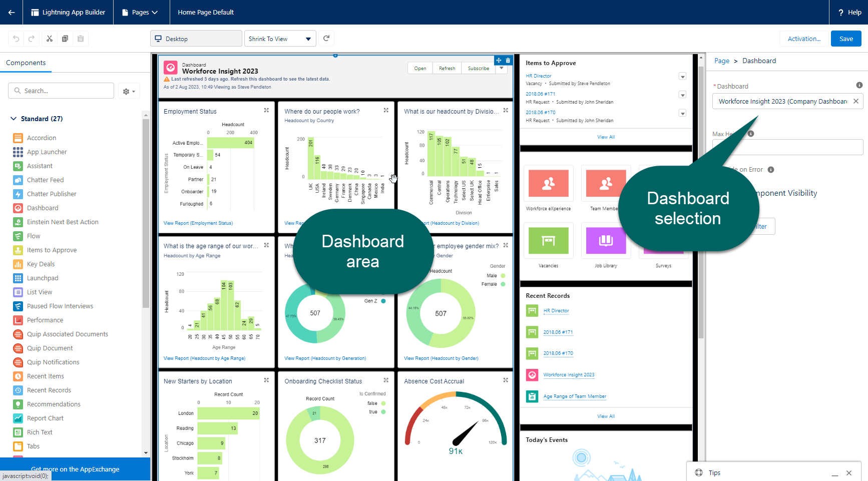Open the Pages dropdown menu

click(140, 12)
